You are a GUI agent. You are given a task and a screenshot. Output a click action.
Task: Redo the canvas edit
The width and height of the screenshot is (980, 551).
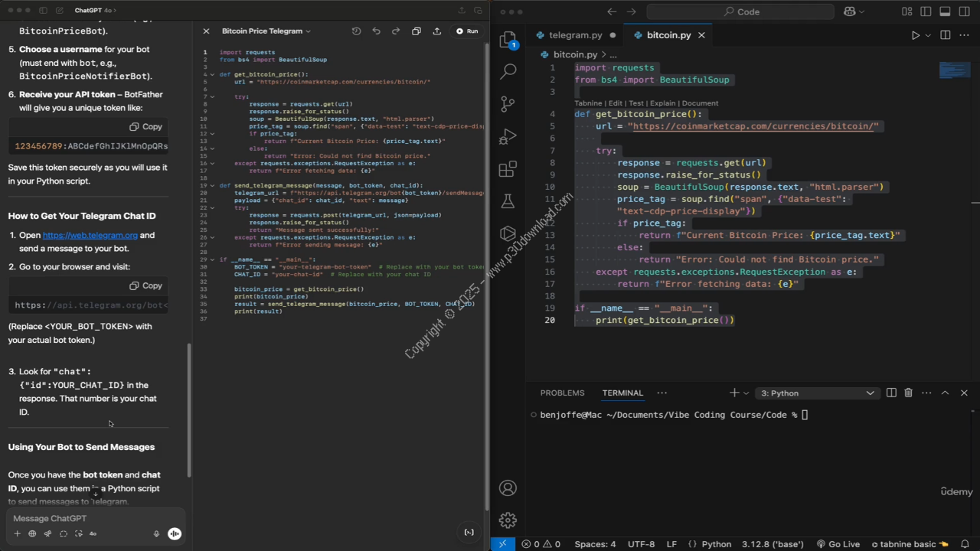(x=396, y=31)
